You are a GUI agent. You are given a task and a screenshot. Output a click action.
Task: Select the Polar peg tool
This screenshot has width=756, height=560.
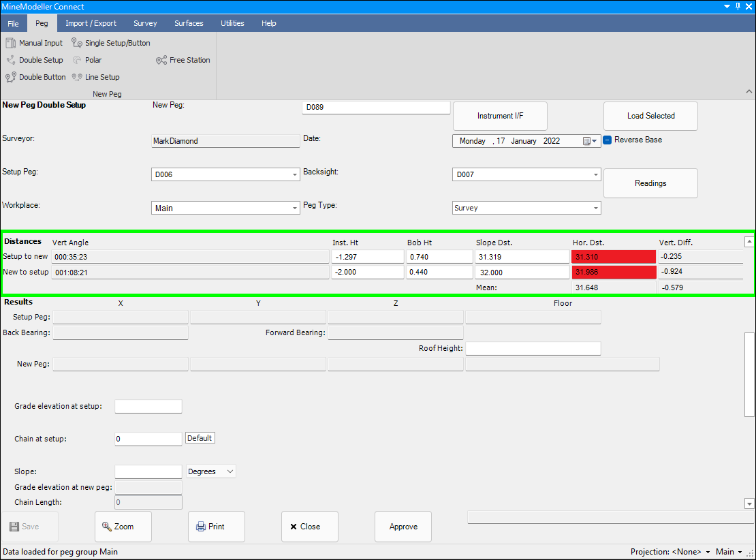[x=88, y=60]
